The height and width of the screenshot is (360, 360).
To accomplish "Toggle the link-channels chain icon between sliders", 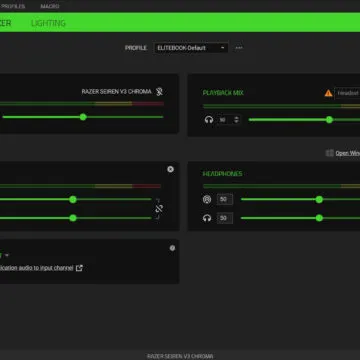I will [159, 209].
